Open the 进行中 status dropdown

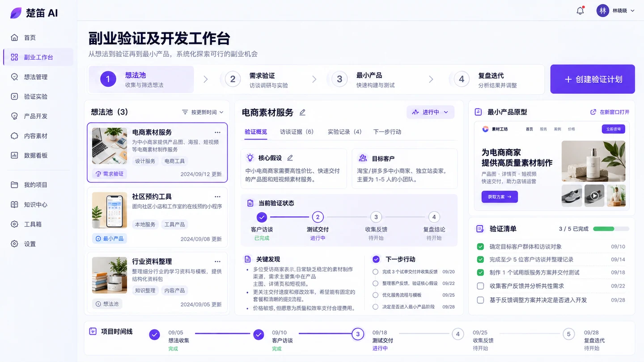[430, 112]
